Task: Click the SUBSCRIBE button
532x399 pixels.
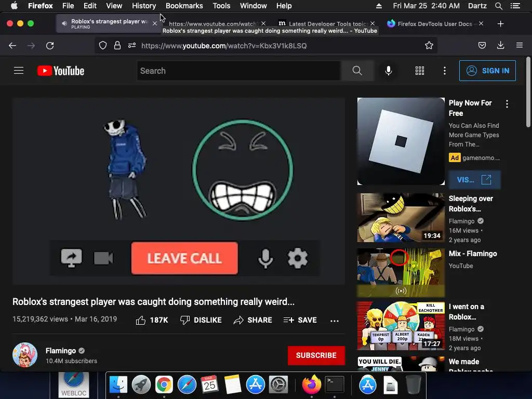Action: [x=316, y=355]
